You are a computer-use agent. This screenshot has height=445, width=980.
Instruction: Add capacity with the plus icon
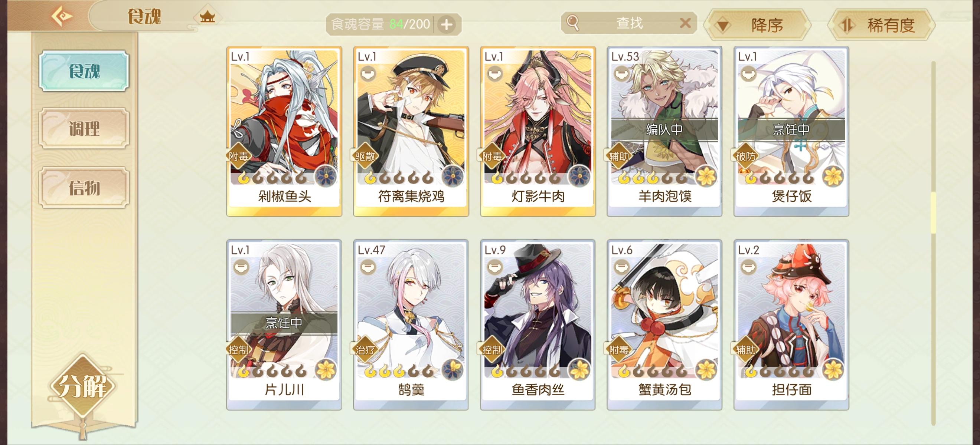(x=447, y=25)
